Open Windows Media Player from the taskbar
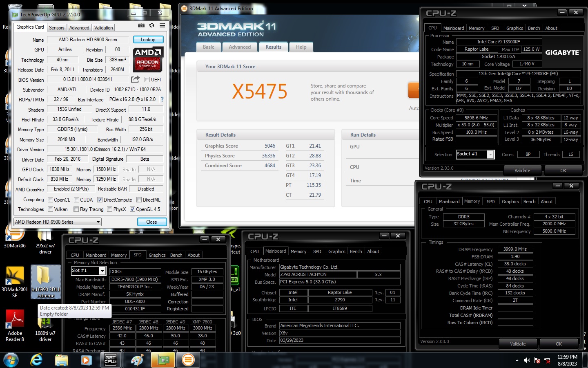 86,360
